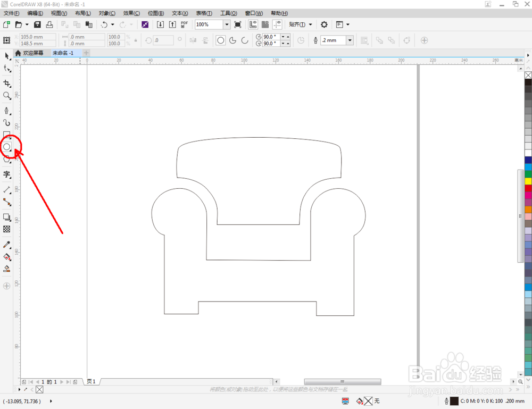Expand the open recent files arrow
Image resolution: width=532 pixels, height=409 pixels.
(x=27, y=24)
